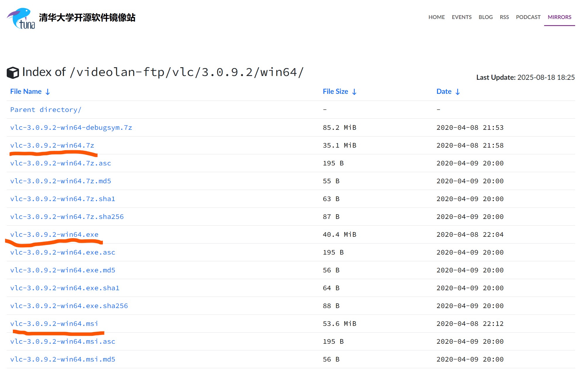The image size is (588, 370).
Task: Open vlc-3.0.9.2-win64.7z.md5 checksum
Action: (61, 181)
